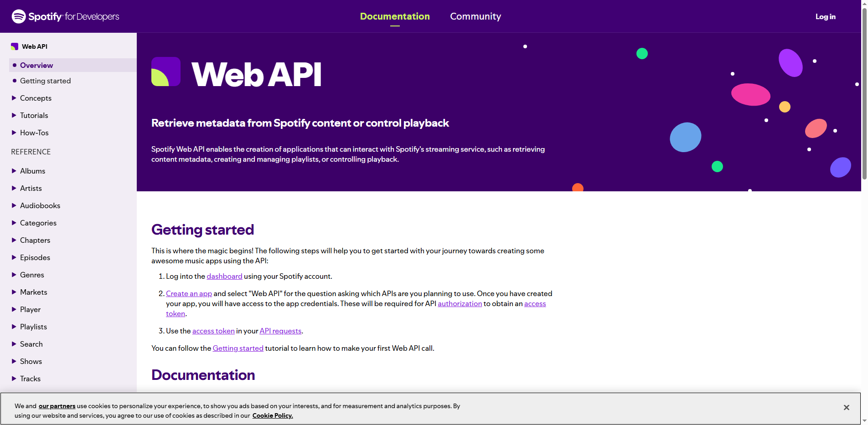Select Overview in the sidebar
The height and width of the screenshot is (425, 868).
pos(36,65)
